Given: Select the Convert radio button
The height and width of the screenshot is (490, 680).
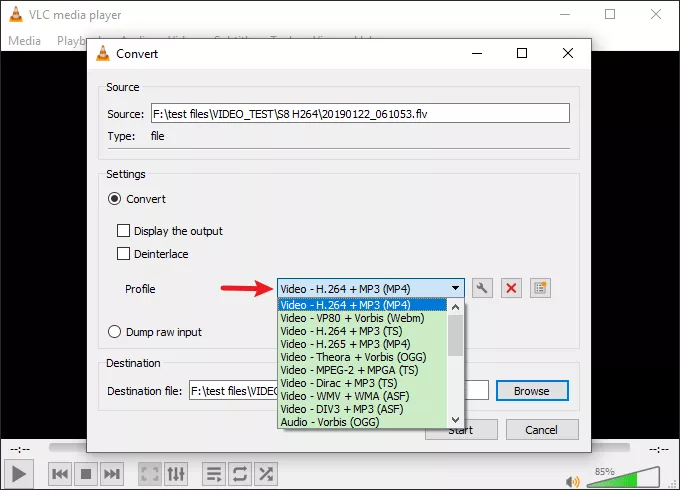Looking at the screenshot, I should (x=114, y=199).
